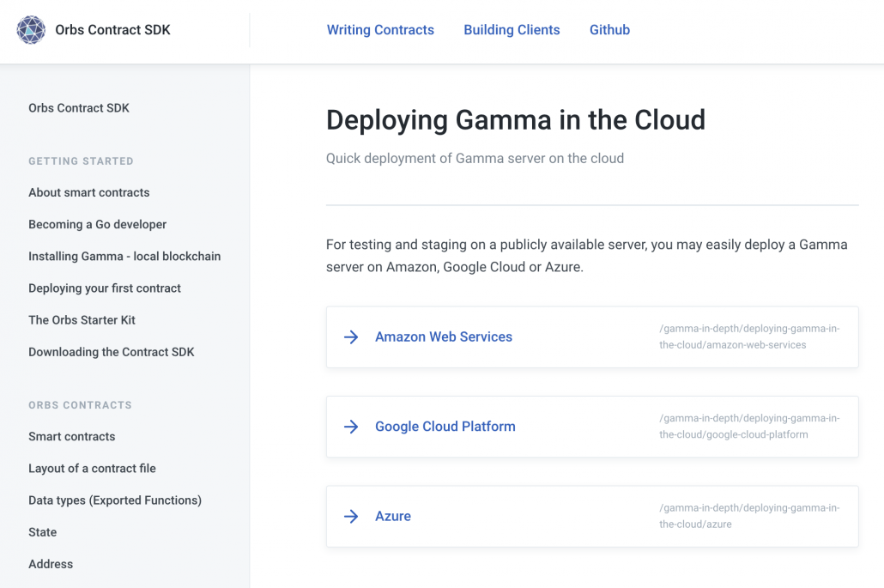Open the Building Clients nav link
The height and width of the screenshot is (588, 884).
512,30
